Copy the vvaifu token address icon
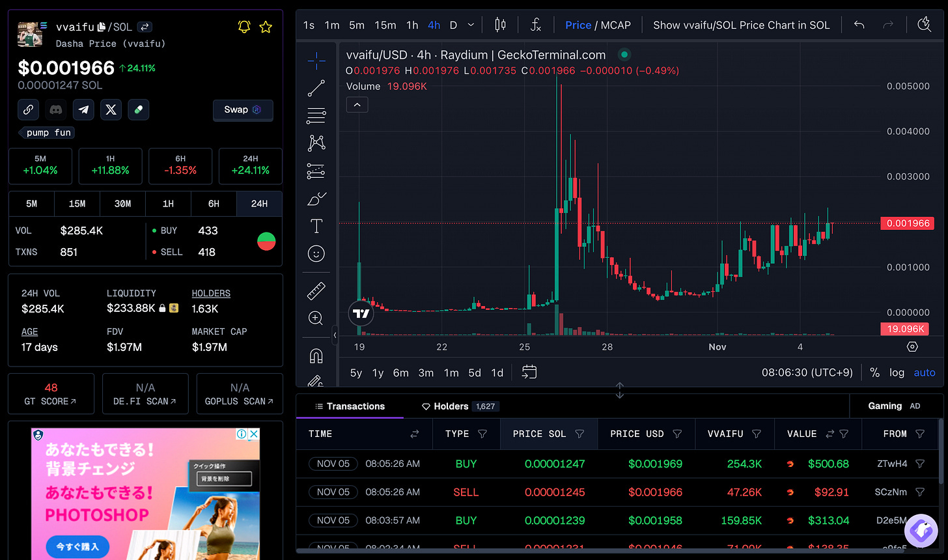The height and width of the screenshot is (560, 948). (102, 27)
